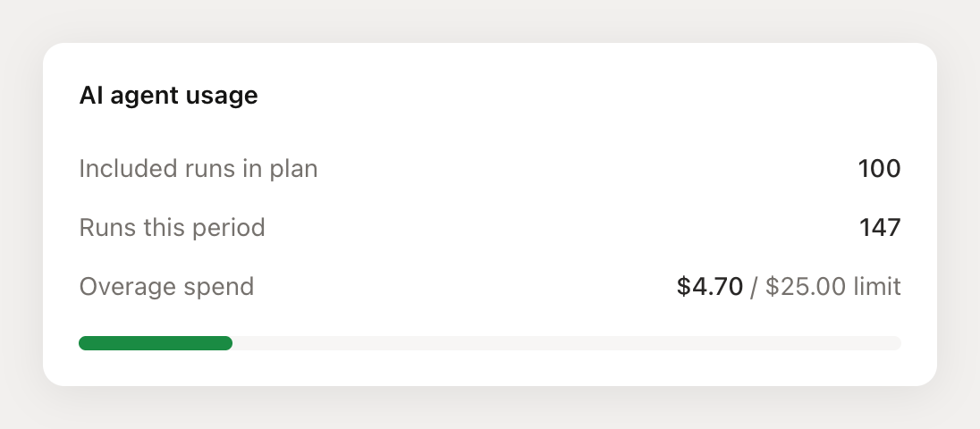Click the "$25.00" limit amount
980x429 pixels.
(804, 287)
